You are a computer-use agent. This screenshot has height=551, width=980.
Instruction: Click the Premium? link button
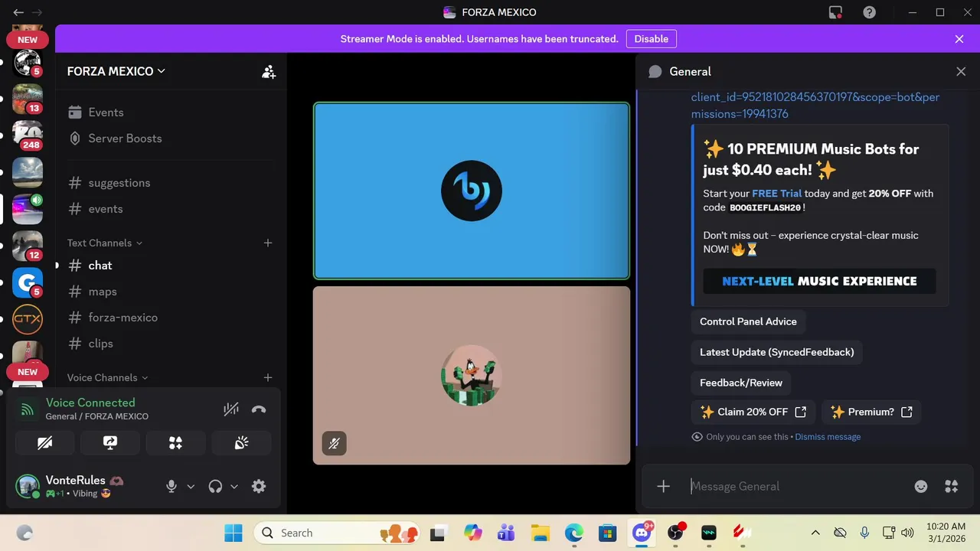tap(871, 412)
